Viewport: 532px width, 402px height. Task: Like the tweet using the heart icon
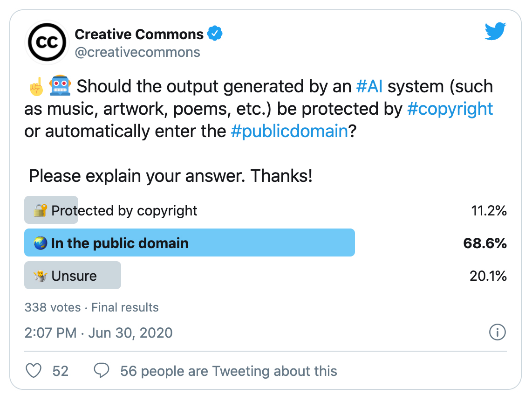[33, 371]
